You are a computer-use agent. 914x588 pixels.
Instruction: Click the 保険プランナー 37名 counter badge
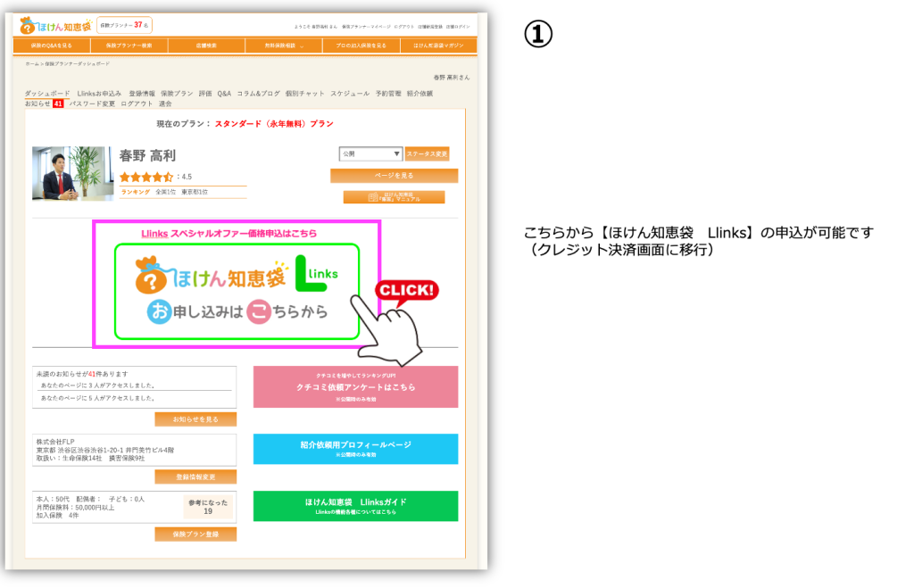coord(124,25)
